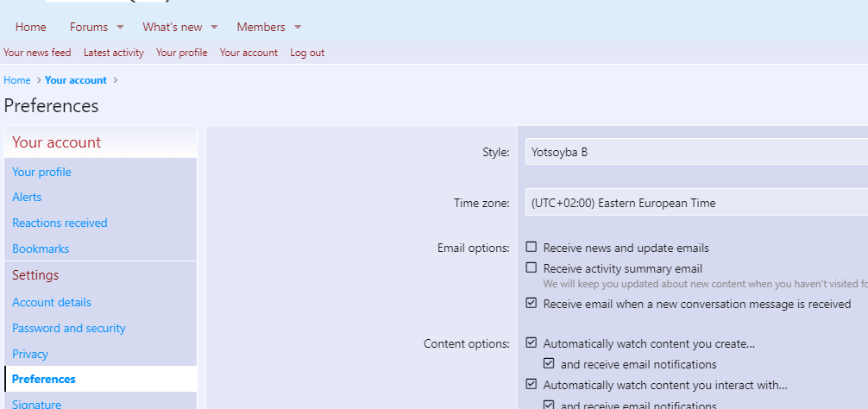The image size is (868, 409).
Task: Go to the Home navigation tab
Action: tap(31, 27)
